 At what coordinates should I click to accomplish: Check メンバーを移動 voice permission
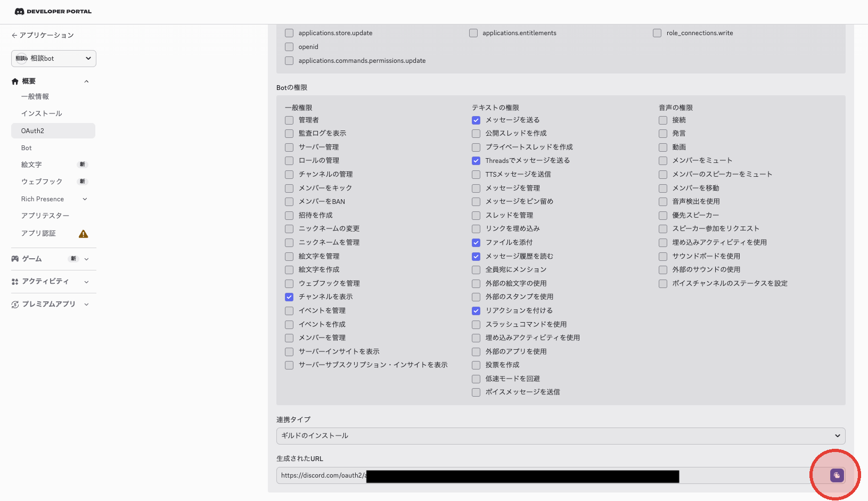(x=663, y=188)
